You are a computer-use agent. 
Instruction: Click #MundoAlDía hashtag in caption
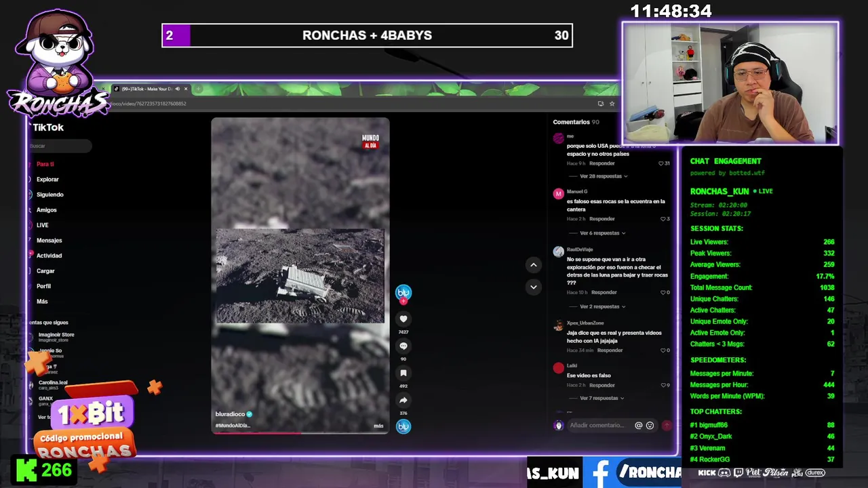coord(233,426)
